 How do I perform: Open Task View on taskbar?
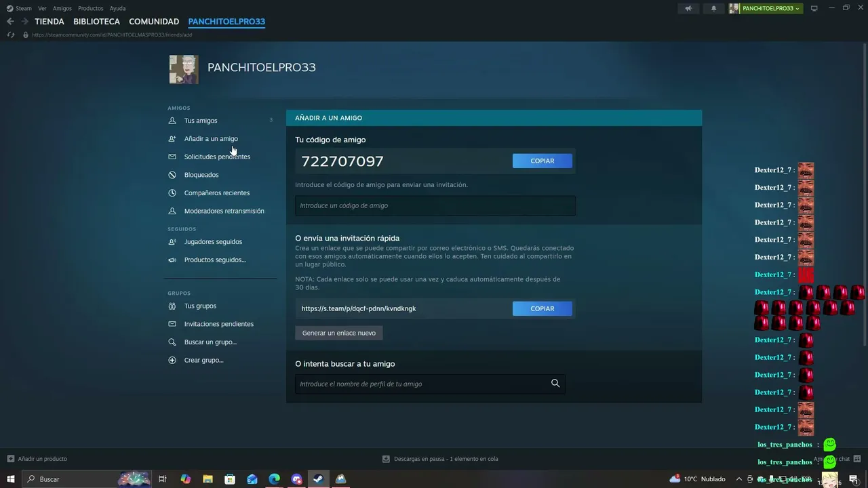pos(163,479)
